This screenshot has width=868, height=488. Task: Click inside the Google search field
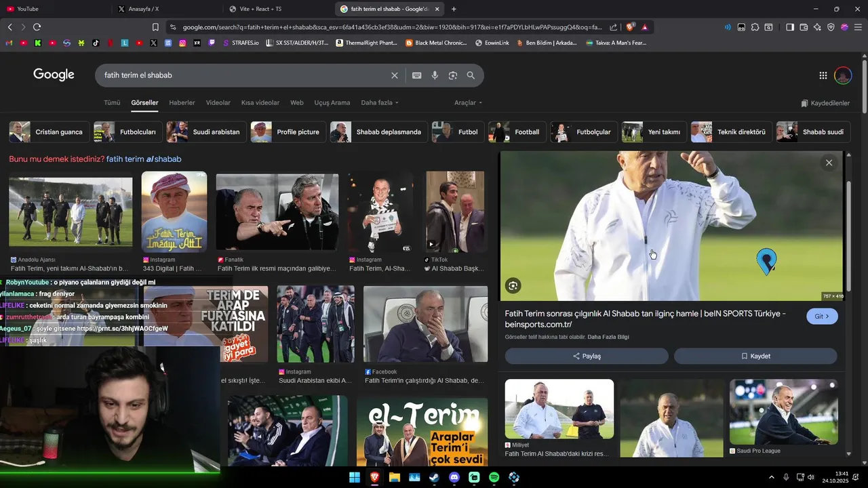244,75
